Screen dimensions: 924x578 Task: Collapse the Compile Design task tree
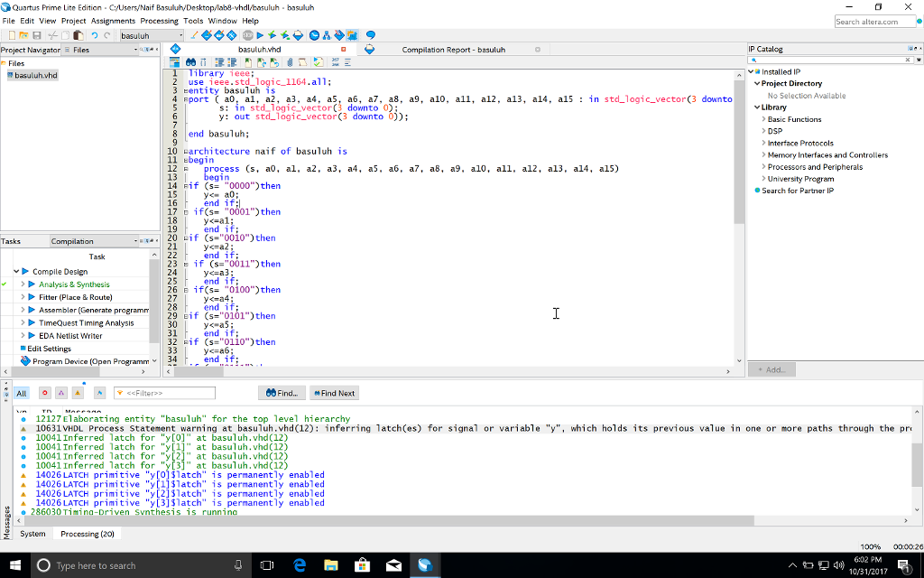point(15,272)
